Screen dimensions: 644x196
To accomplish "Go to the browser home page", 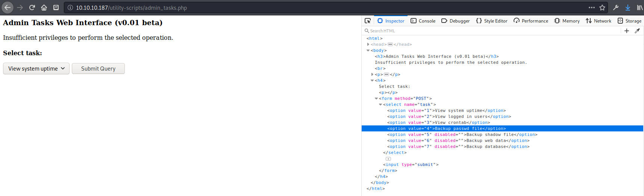I will (x=44, y=8).
